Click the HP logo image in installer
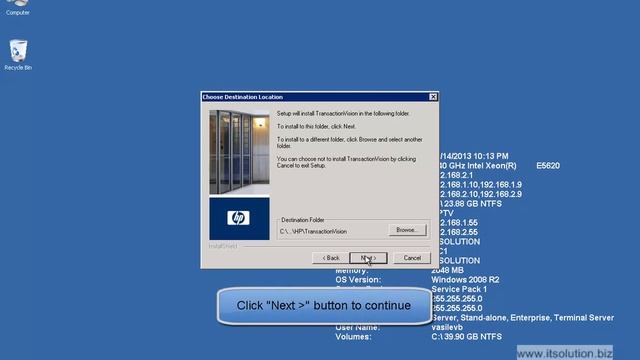Viewport: 640px width, 360px height. [x=239, y=218]
